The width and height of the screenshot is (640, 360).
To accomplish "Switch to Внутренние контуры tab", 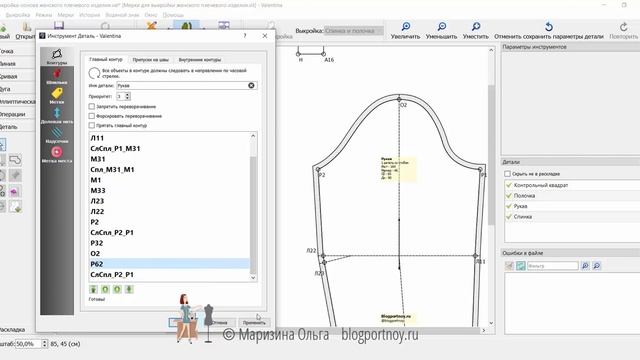I will (x=200, y=60).
